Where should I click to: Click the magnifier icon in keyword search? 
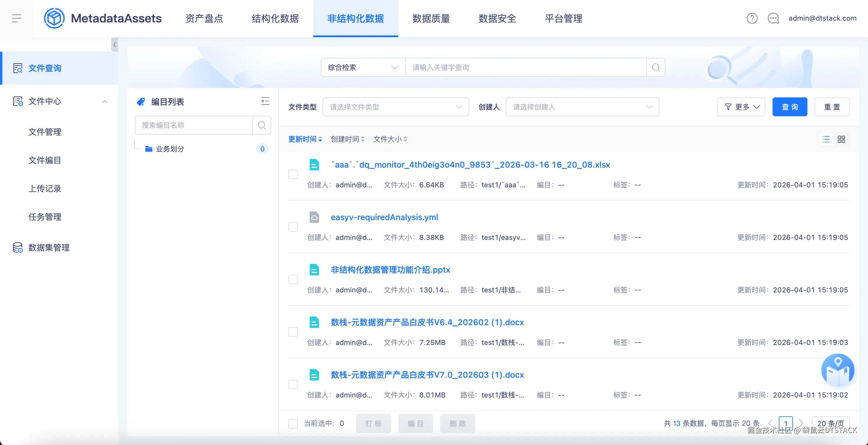pyautogui.click(x=656, y=67)
